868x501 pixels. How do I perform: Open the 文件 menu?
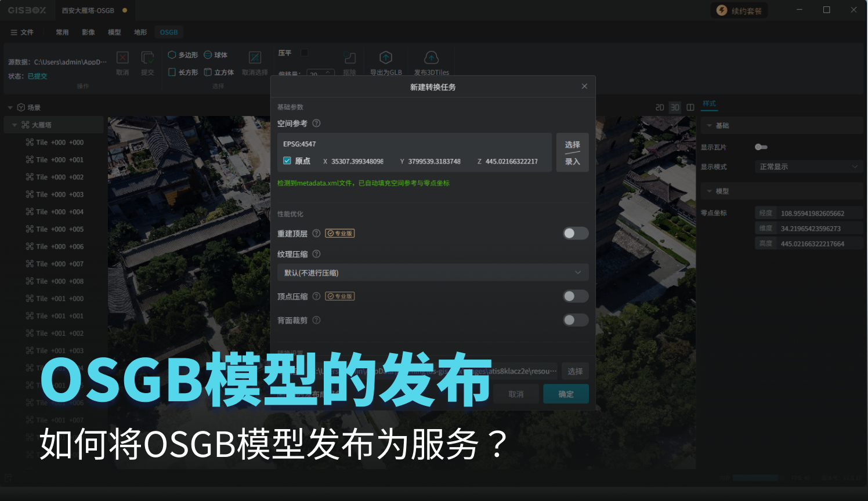tap(22, 32)
